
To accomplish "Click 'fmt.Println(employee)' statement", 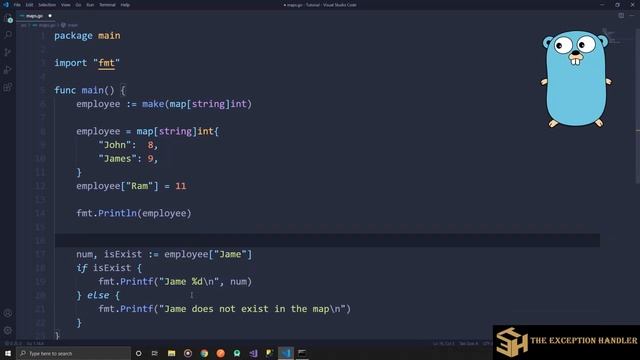I will coord(133,213).
